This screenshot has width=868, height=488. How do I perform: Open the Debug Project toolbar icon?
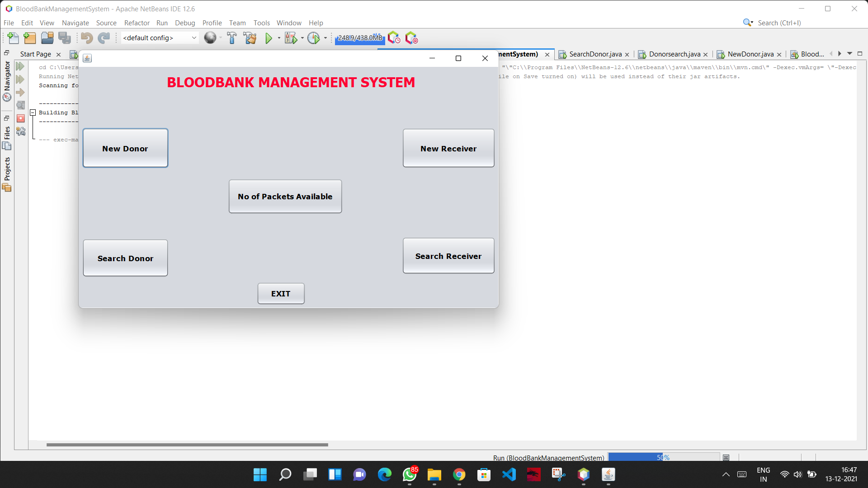point(290,38)
